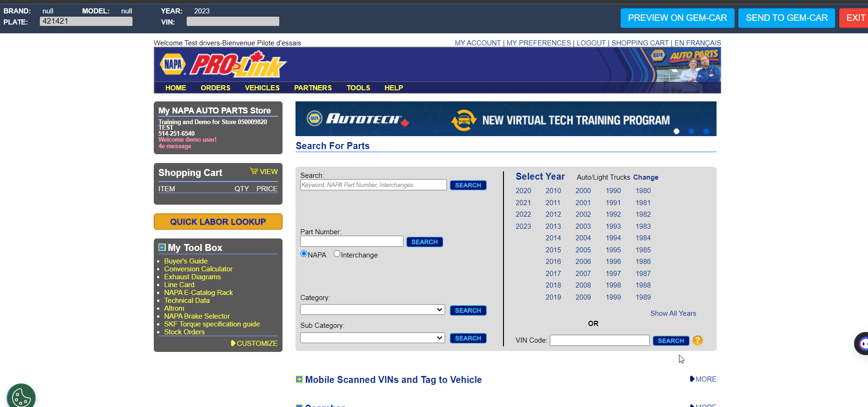The width and height of the screenshot is (868, 407).
Task: Open the chat assistant bubble icon
Action: 862,344
